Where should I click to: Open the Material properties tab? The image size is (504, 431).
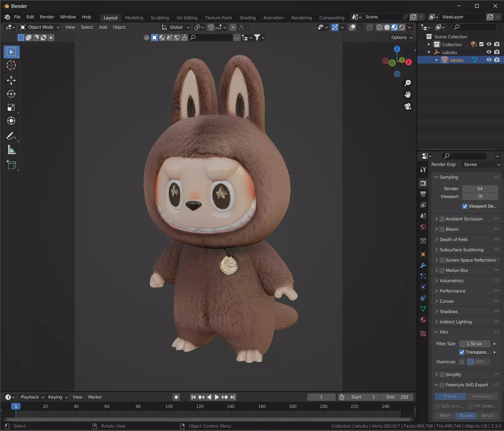point(423,320)
